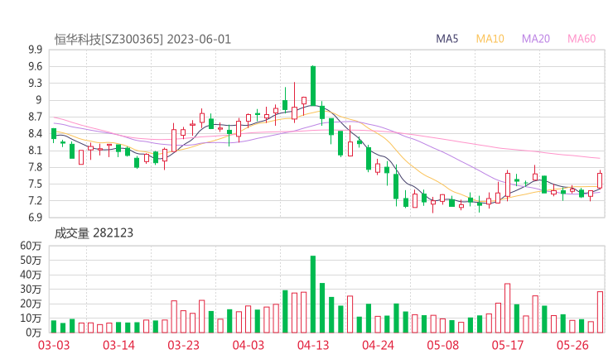Click the MA5 legend label
This screenshot has height=364, width=613.
446,39
